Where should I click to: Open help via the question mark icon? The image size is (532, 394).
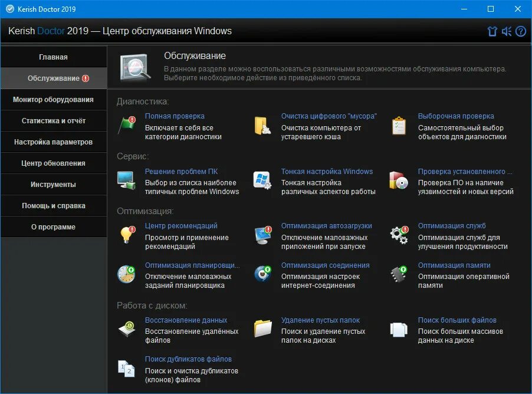pos(521,31)
